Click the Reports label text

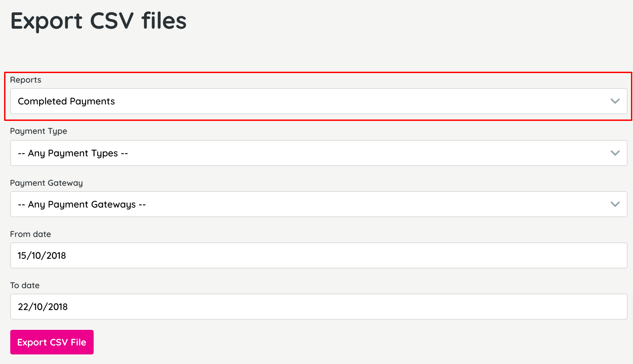click(26, 80)
